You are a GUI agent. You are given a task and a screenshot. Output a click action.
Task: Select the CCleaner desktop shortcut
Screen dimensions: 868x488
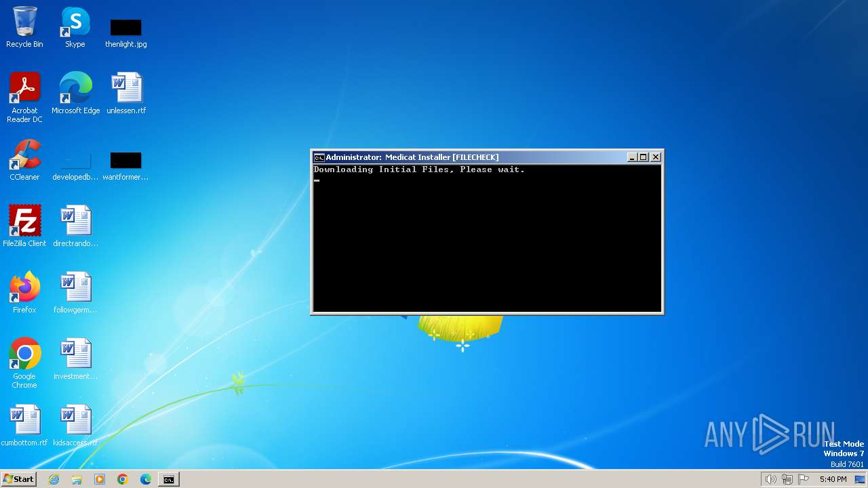tap(24, 160)
